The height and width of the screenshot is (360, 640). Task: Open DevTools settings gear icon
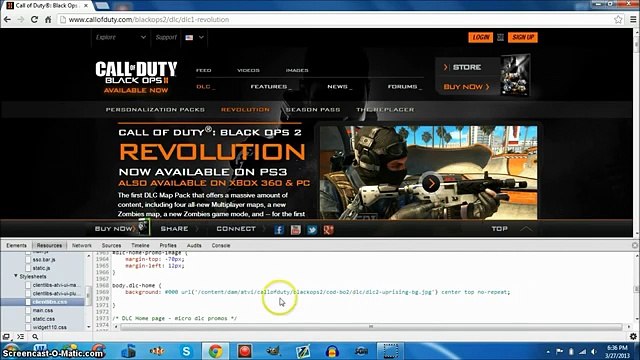tap(633, 337)
